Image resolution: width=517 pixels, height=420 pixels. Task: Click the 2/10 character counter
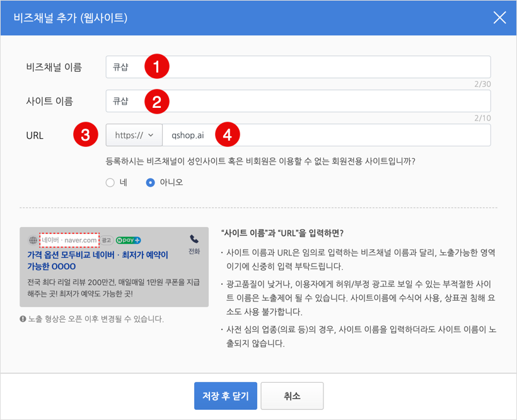(x=482, y=119)
